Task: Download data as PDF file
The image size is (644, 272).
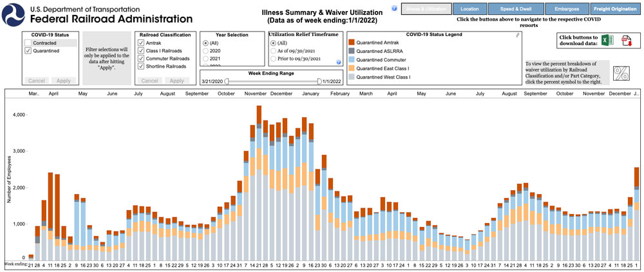Action: [625, 41]
